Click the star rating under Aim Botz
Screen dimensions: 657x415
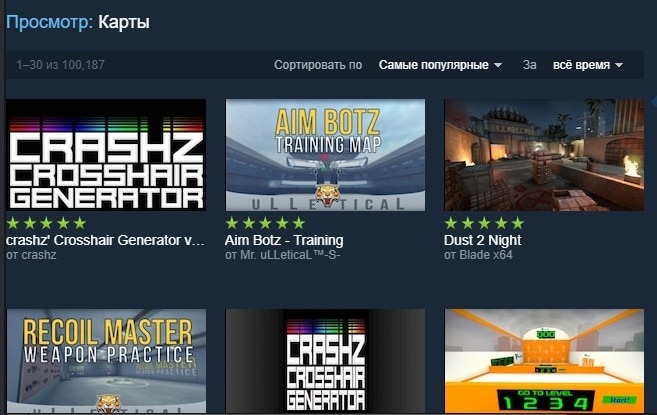click(265, 223)
